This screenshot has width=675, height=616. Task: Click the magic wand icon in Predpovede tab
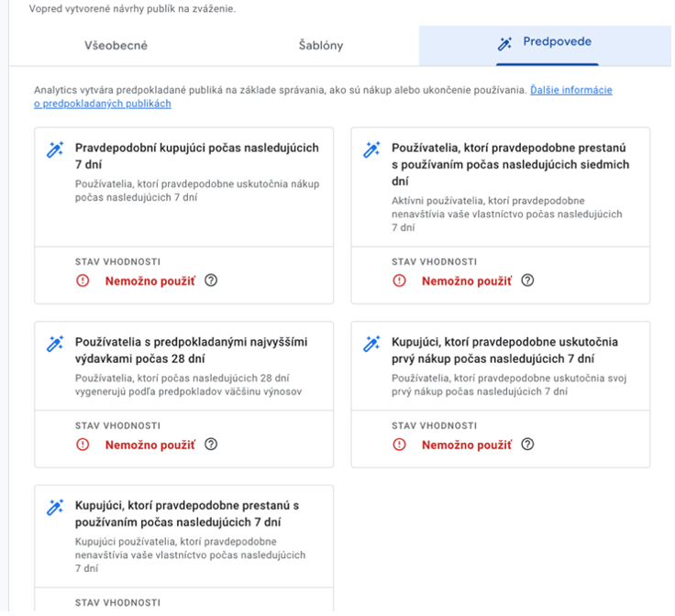pos(504,43)
